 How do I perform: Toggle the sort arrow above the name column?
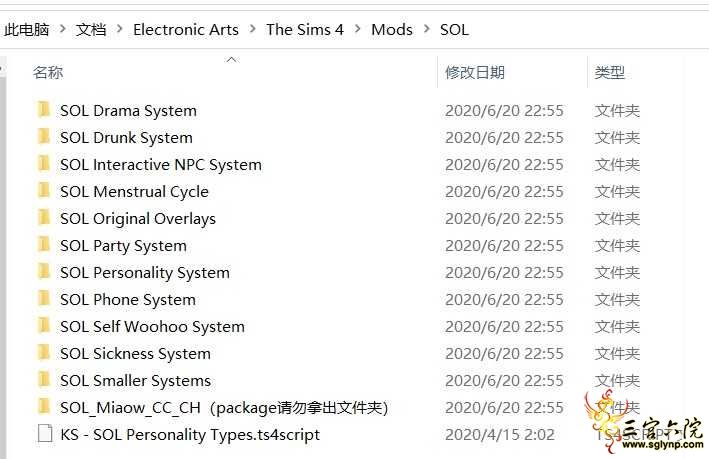(232, 60)
